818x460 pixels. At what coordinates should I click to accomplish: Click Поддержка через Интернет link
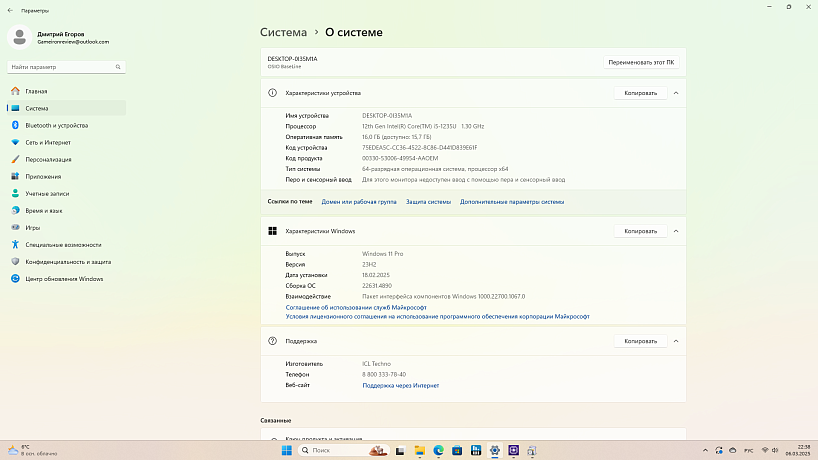pos(400,385)
